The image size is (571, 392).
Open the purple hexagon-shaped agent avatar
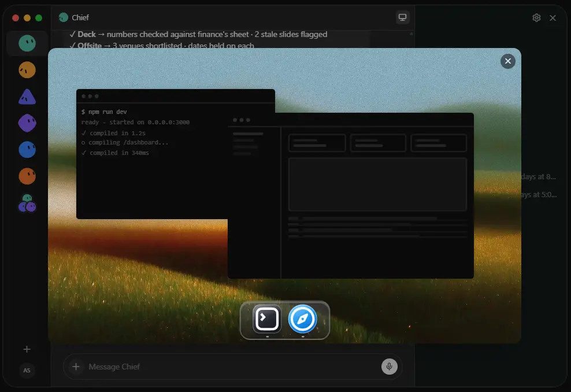coord(27,123)
